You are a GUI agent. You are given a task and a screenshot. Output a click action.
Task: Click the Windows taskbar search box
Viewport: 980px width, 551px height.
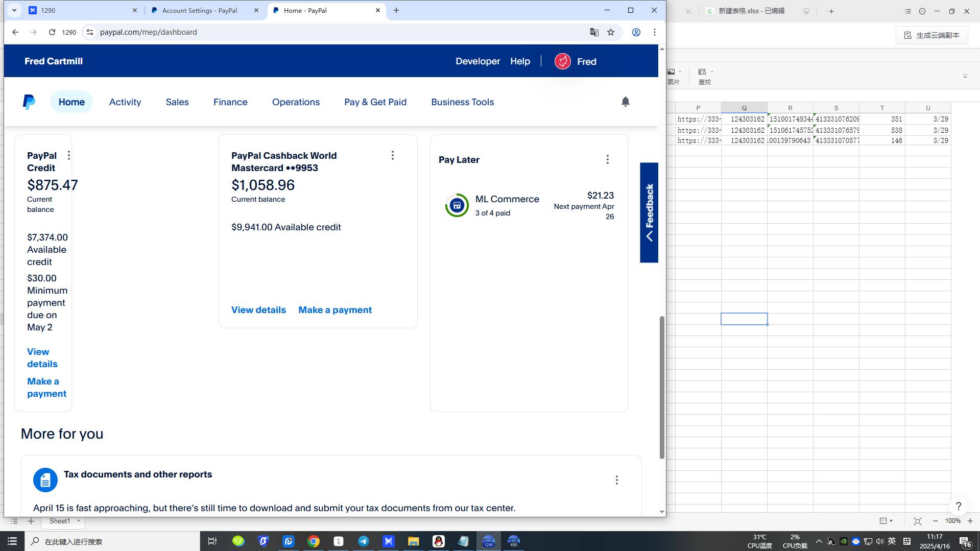[112, 541]
